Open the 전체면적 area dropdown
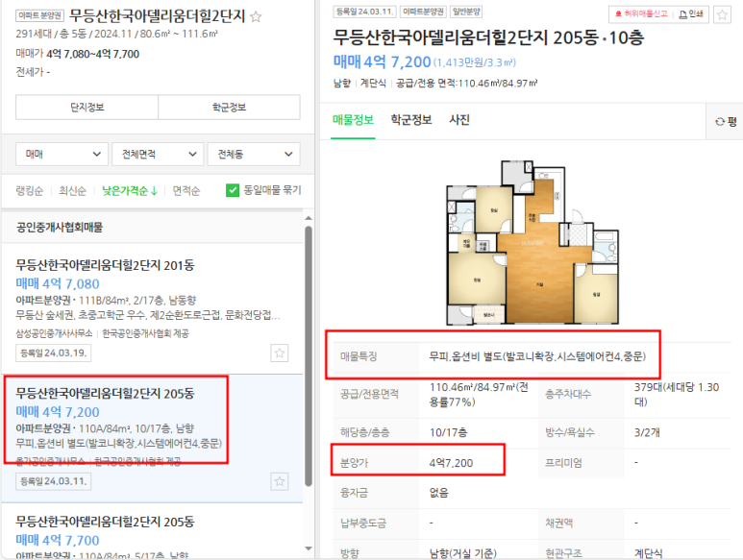Screen dimensions: 743x560 pyautogui.click(x=158, y=155)
